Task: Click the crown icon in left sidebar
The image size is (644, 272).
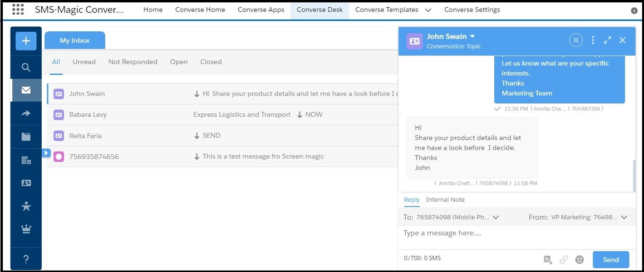Action: (26, 229)
